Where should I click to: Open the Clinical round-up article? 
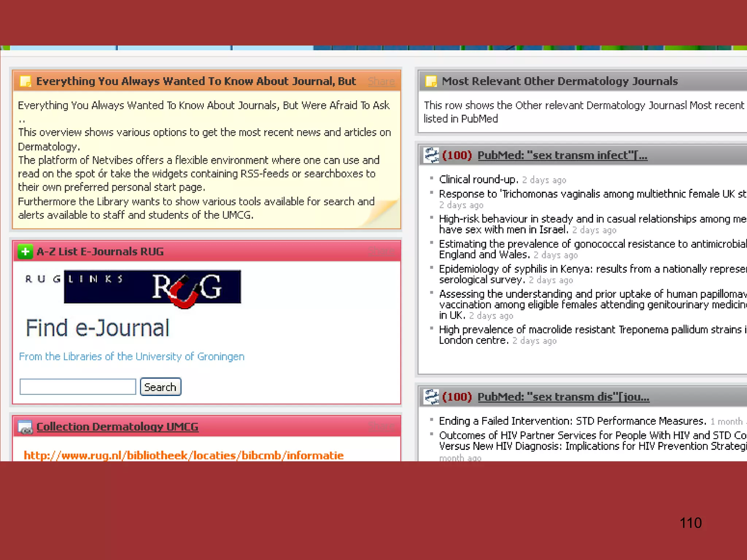pyautogui.click(x=478, y=179)
